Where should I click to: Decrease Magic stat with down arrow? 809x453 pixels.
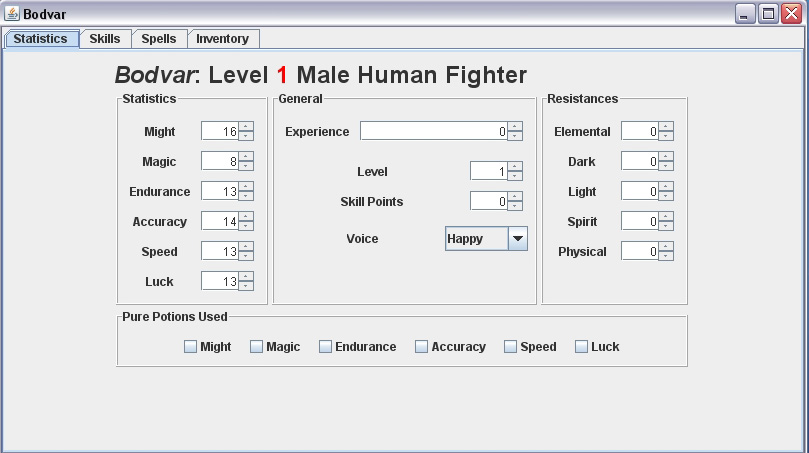click(x=246, y=166)
